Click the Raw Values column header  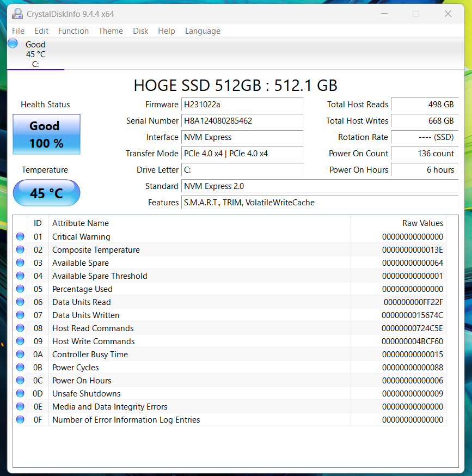[399, 223]
